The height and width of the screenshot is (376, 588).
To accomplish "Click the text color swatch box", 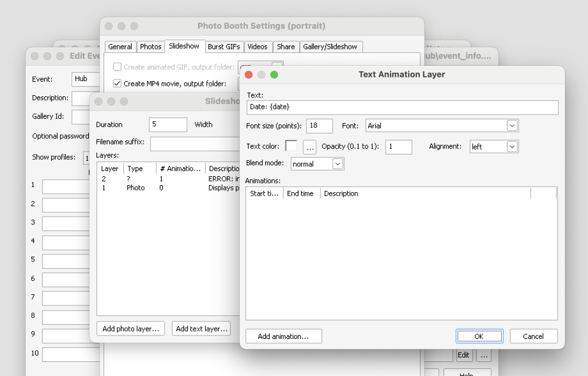I will [x=291, y=146].
